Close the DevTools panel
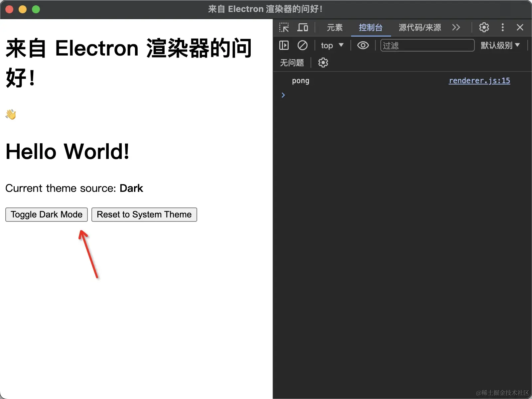 pyautogui.click(x=520, y=27)
